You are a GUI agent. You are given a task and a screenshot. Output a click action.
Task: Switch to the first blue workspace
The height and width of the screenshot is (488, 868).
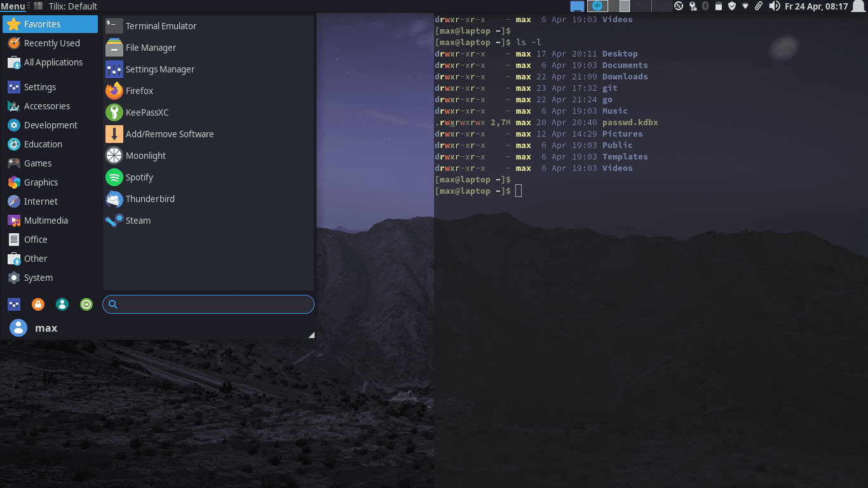[x=577, y=6]
